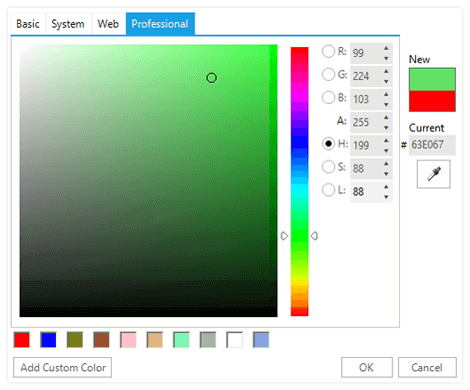This screenshot has width=470, height=390.
Task: Select the L radio button
Action: tap(328, 190)
